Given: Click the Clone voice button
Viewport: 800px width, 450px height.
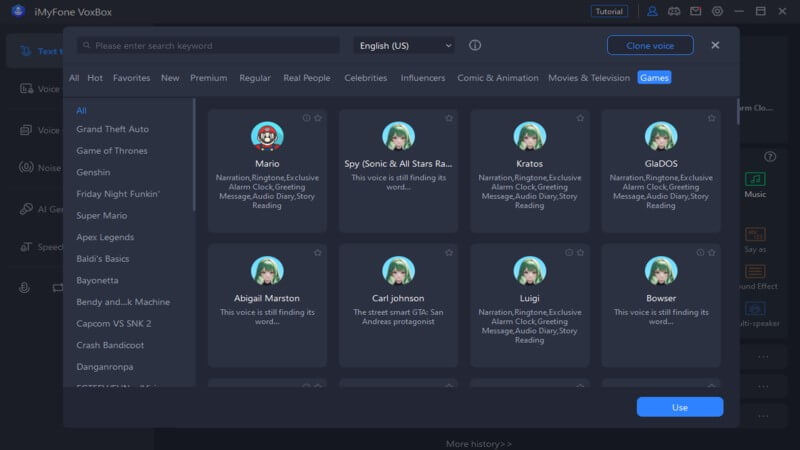Looking at the screenshot, I should pyautogui.click(x=650, y=45).
